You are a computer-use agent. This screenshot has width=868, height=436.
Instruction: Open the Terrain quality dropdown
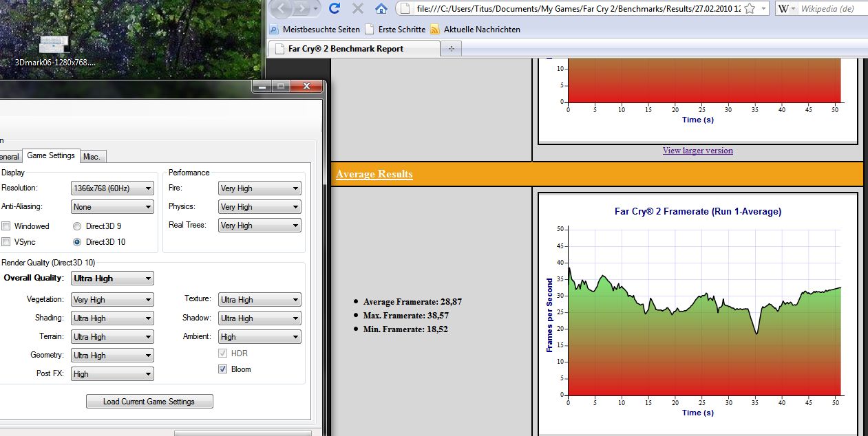coord(112,336)
